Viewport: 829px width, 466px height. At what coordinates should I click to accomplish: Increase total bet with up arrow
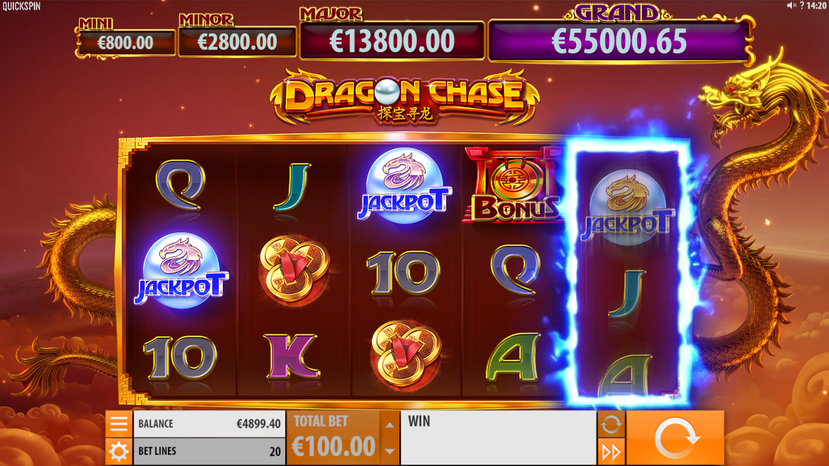[x=390, y=425]
